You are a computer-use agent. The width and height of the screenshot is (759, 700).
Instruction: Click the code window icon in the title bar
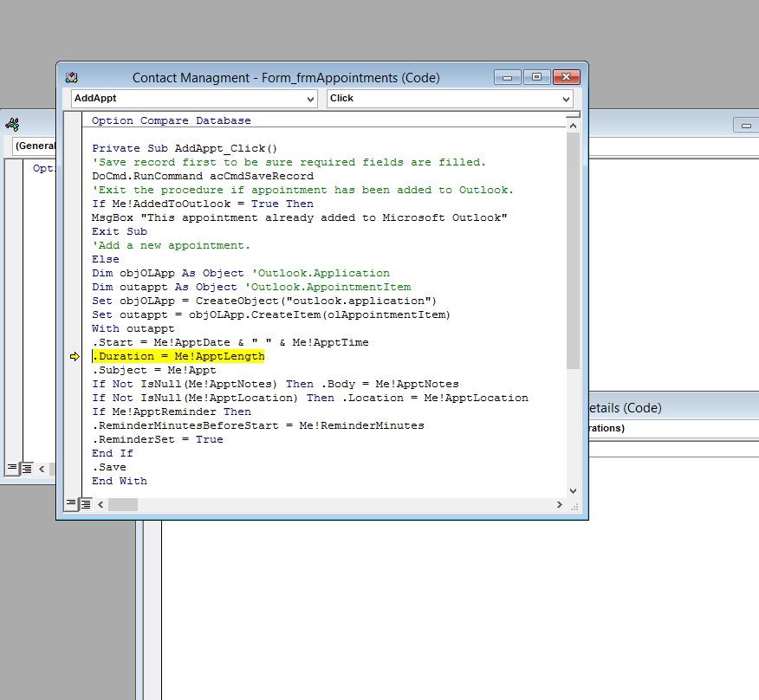tap(72, 77)
